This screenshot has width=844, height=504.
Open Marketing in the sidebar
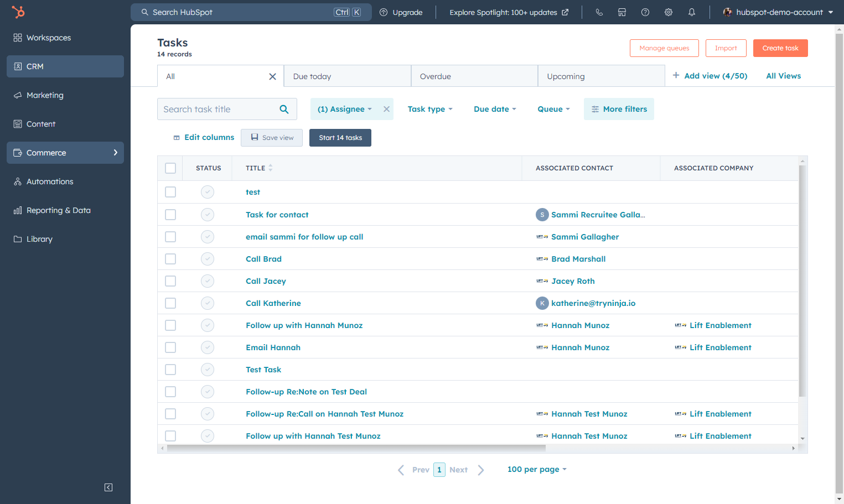[x=65, y=95]
